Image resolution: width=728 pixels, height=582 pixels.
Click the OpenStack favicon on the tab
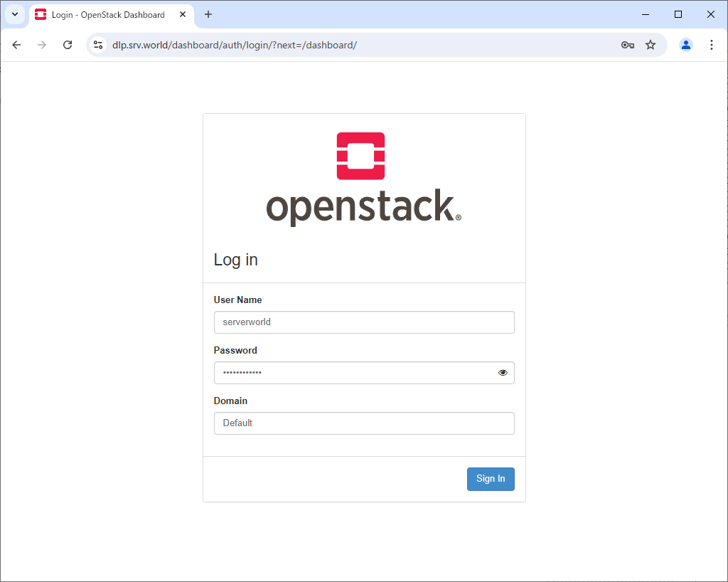[x=41, y=14]
